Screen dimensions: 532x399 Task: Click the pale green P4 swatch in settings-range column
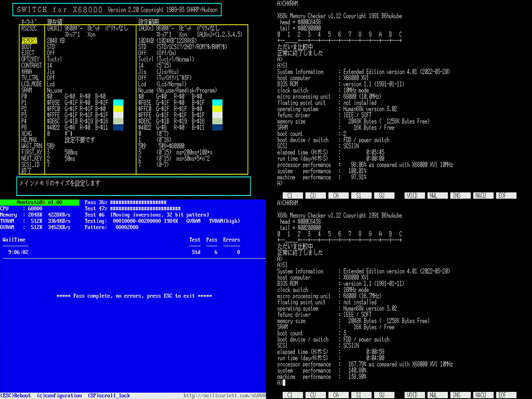tap(217, 121)
